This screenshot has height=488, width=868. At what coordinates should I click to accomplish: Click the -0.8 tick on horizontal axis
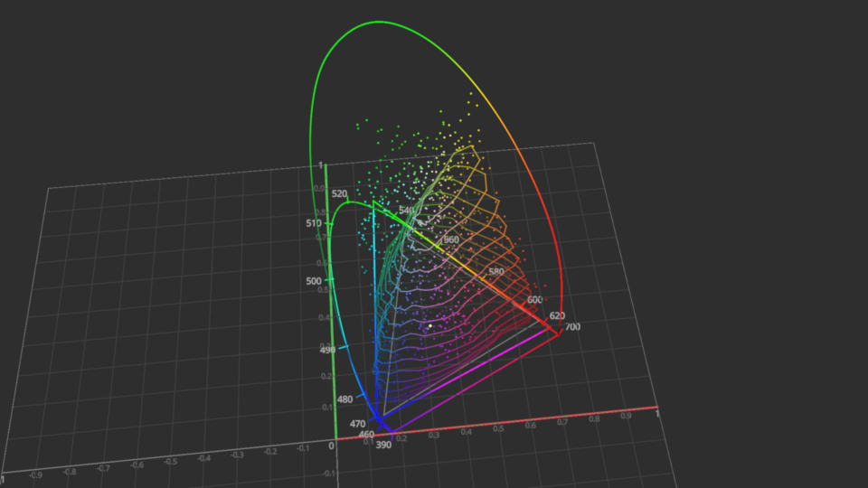pos(70,472)
